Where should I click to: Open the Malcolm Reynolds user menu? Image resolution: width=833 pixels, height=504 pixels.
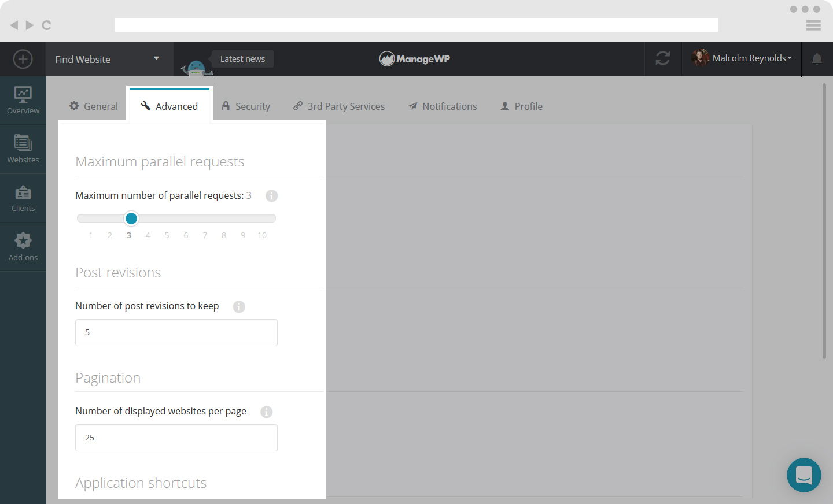(742, 58)
